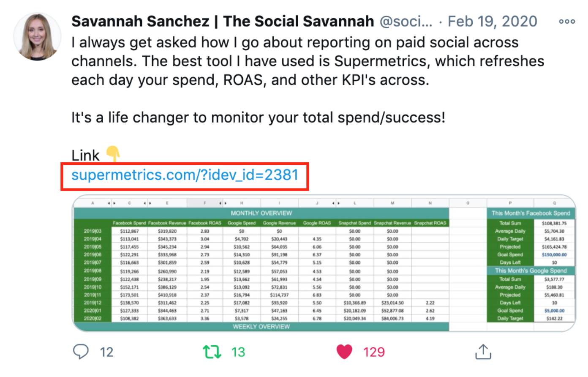588x377 pixels.
Task: Click the retweet count 13
Action: (x=238, y=352)
